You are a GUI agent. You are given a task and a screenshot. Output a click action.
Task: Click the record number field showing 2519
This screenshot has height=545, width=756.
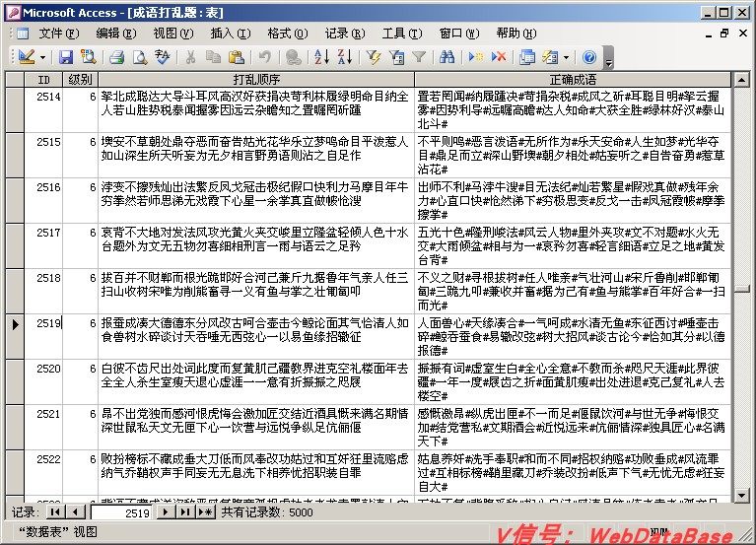point(121,512)
